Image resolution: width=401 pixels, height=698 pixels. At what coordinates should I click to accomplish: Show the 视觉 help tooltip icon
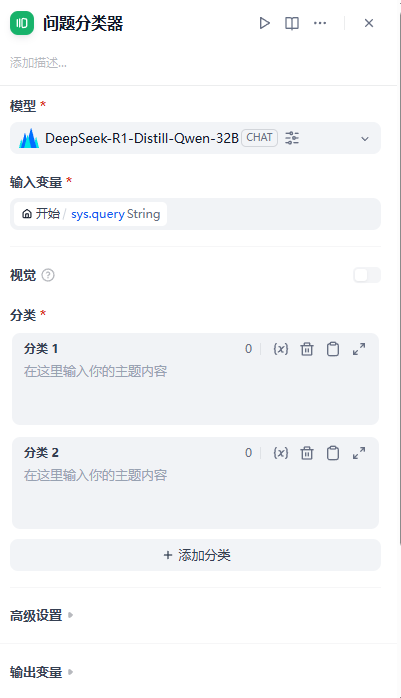[x=48, y=276]
